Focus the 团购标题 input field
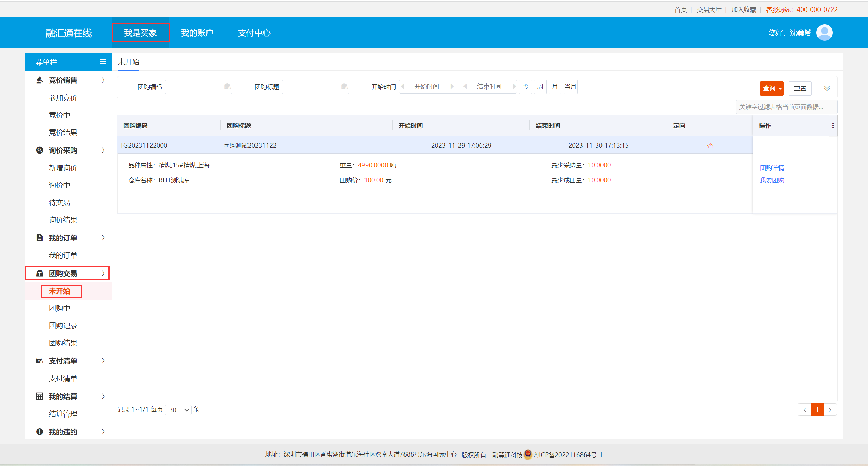Screen dimensions: 868x466 (316, 87)
